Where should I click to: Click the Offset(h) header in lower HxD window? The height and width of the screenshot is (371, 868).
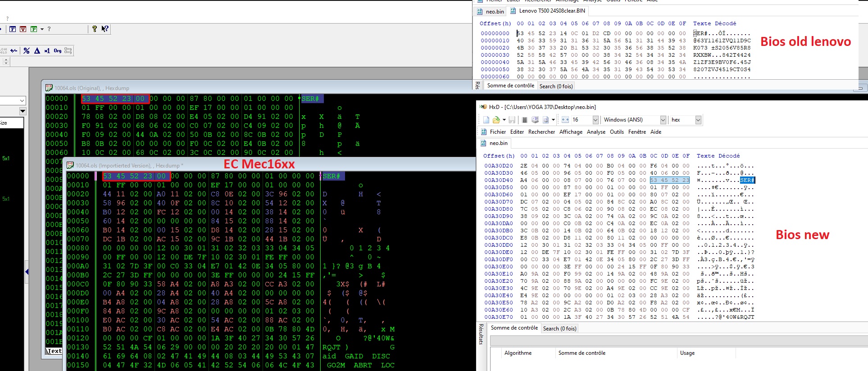tap(499, 156)
